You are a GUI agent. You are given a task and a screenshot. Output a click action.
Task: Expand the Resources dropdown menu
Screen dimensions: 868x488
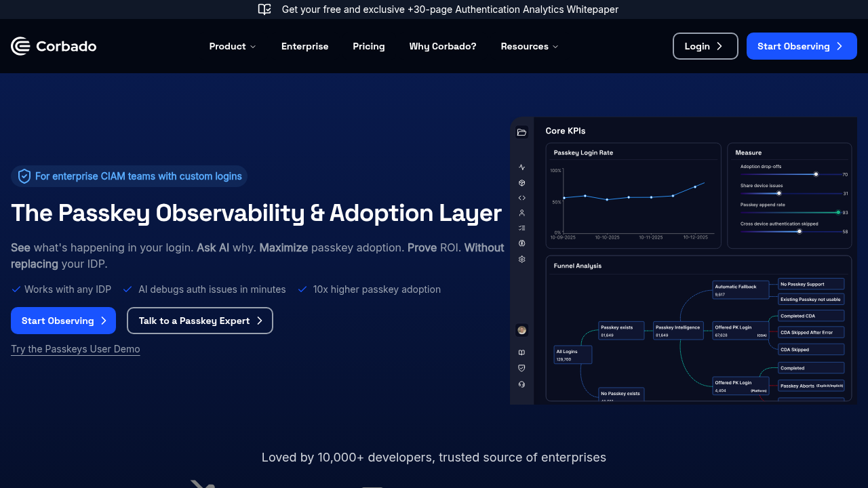click(x=530, y=46)
